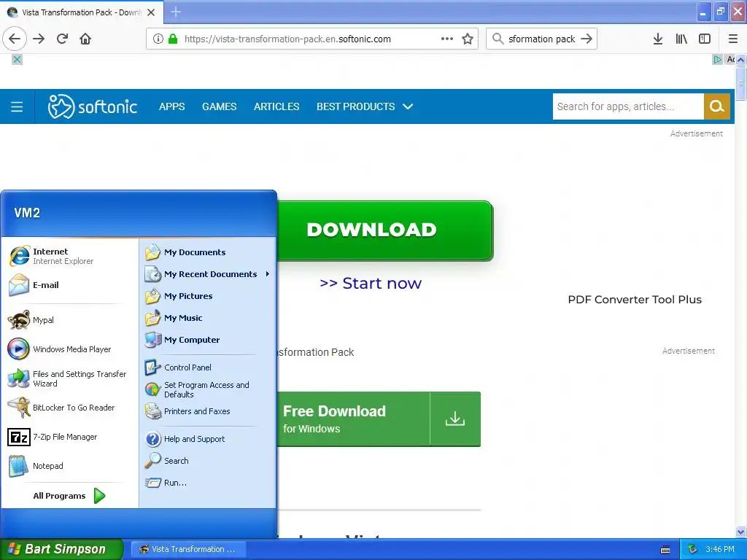Open Files and Settings Transfer Wizard
Image resolution: width=747 pixels, height=560 pixels.
(67, 378)
